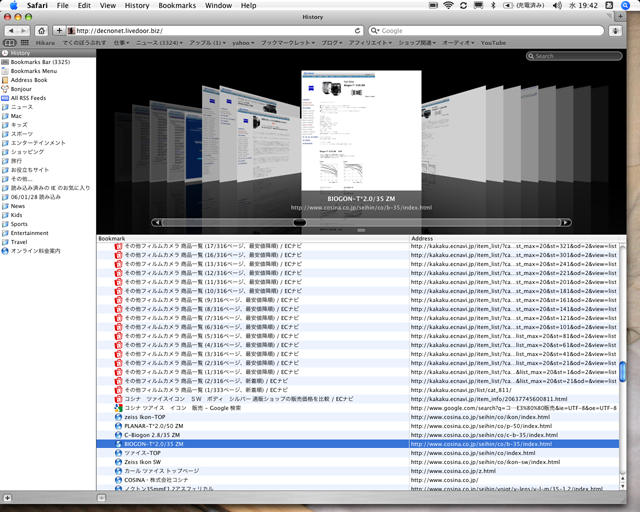The width and height of the screenshot is (640, 512).
Task: Select the PLANAR-T*2.0/50 ZM history row
Action: click(358, 426)
